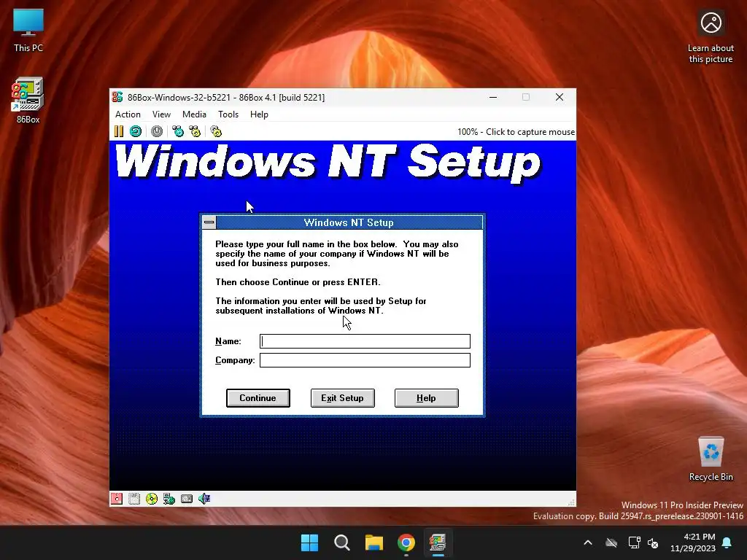Click the CD-ROM disc status bar icon
Viewport: 747px width, 560px height.
[x=152, y=499]
